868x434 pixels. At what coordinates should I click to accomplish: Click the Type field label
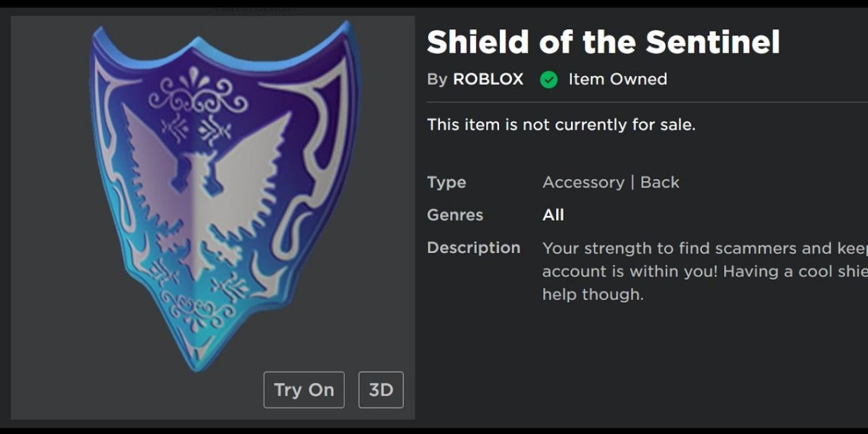[446, 182]
